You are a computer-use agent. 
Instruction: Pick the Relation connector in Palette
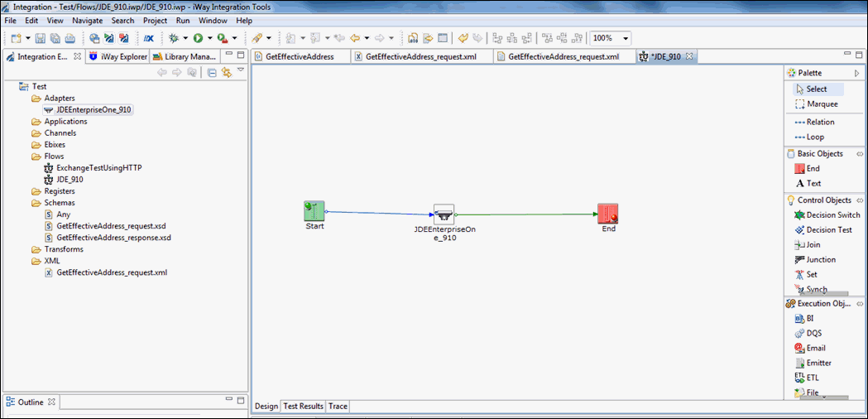(813, 122)
